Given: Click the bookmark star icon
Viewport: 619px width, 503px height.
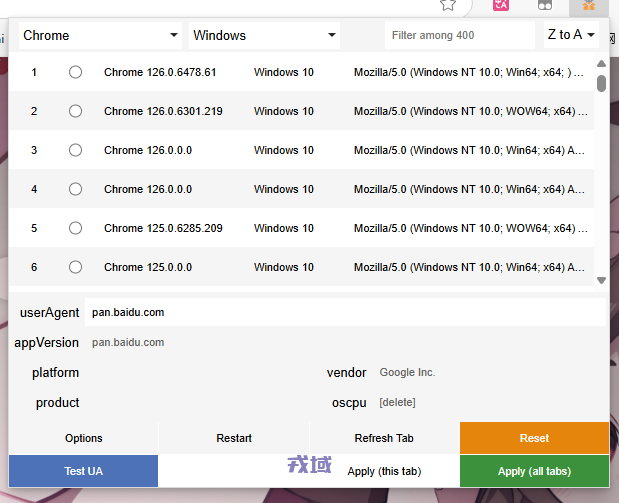Looking at the screenshot, I should coord(448,4).
